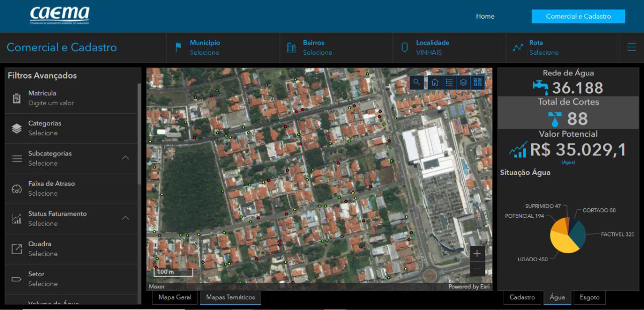Image resolution: width=644 pixels, height=310 pixels.
Task: Click the 'Situação Água' chart title
Action: click(x=525, y=172)
